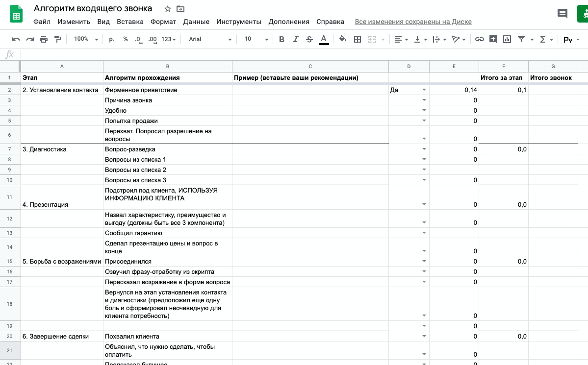
Task: Open the Формат menu
Action: pos(163,22)
